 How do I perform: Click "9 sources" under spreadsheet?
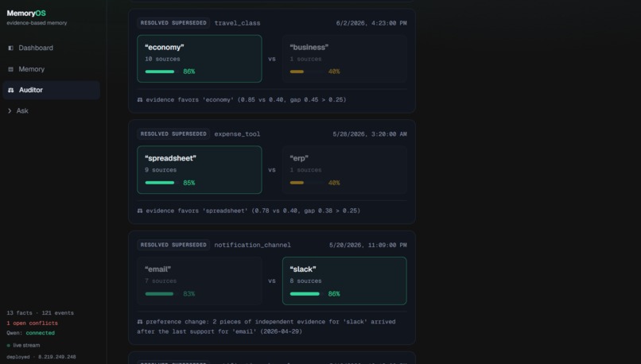[x=161, y=170]
